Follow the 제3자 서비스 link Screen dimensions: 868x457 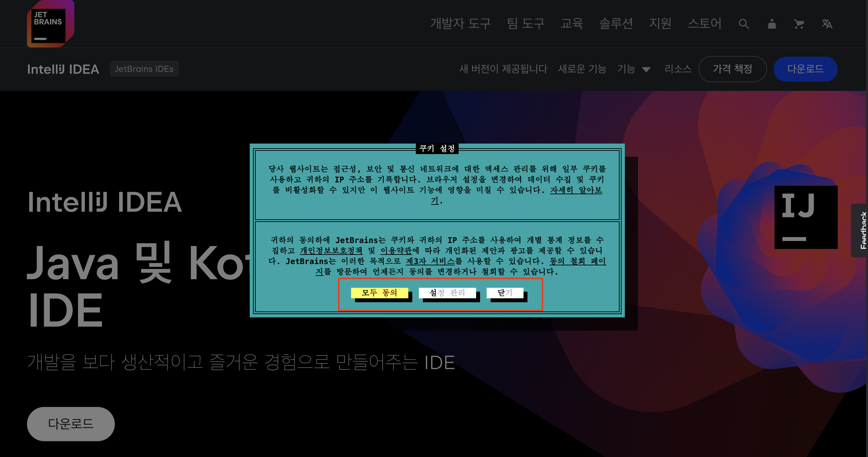point(430,261)
